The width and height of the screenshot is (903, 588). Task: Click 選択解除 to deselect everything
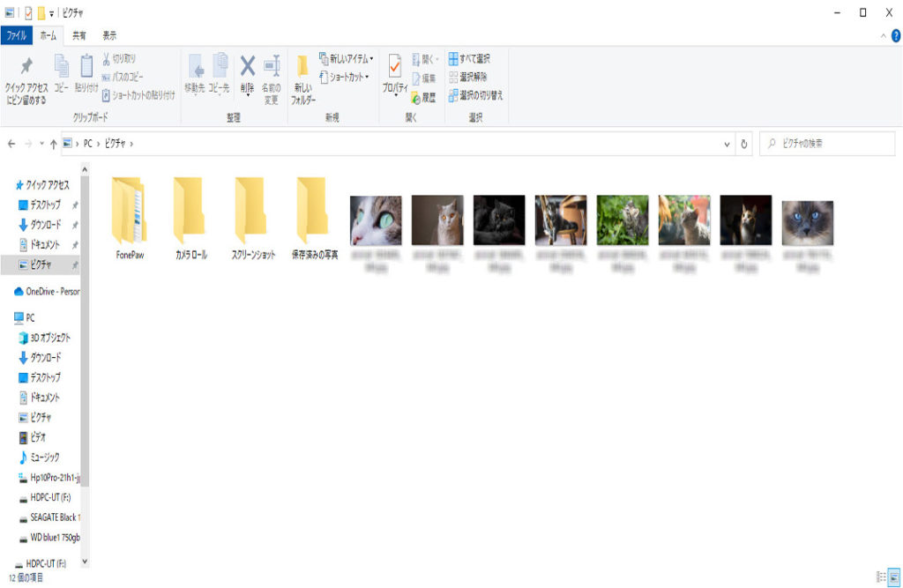[x=469, y=78]
